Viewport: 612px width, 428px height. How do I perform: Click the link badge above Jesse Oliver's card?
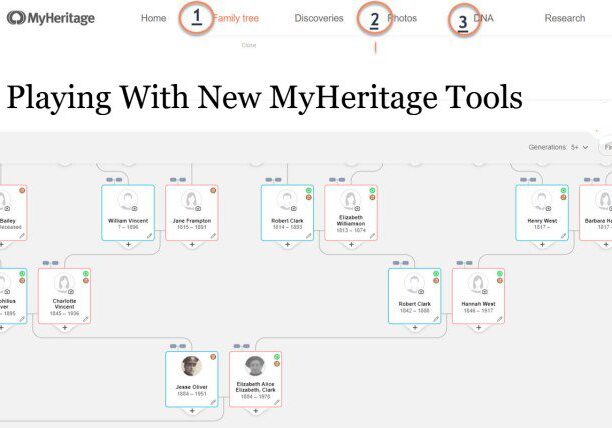[178, 346]
